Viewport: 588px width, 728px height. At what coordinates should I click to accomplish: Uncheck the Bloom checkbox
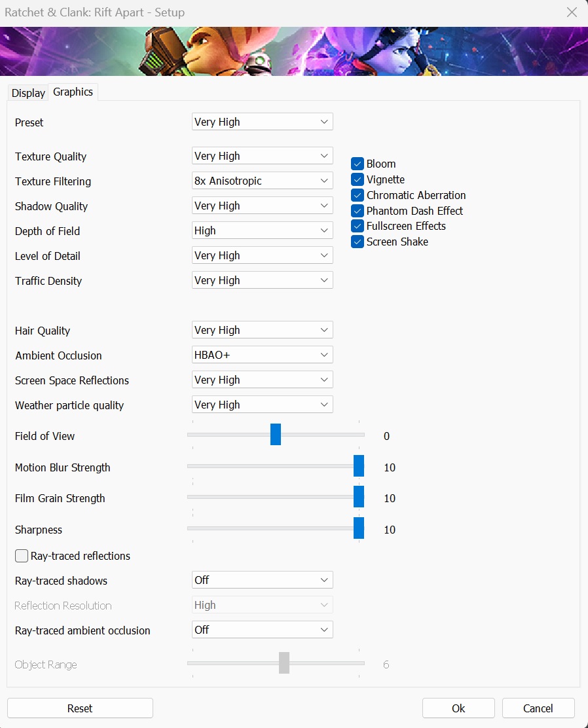coord(357,164)
